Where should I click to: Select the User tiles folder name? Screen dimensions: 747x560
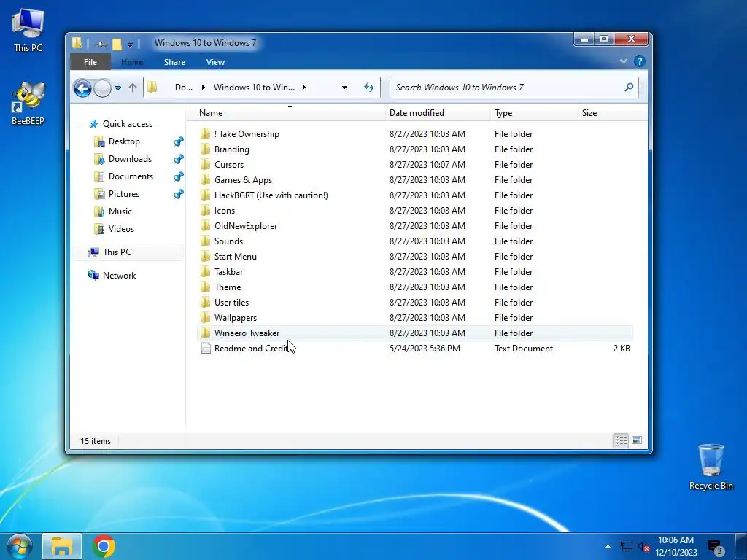click(231, 302)
